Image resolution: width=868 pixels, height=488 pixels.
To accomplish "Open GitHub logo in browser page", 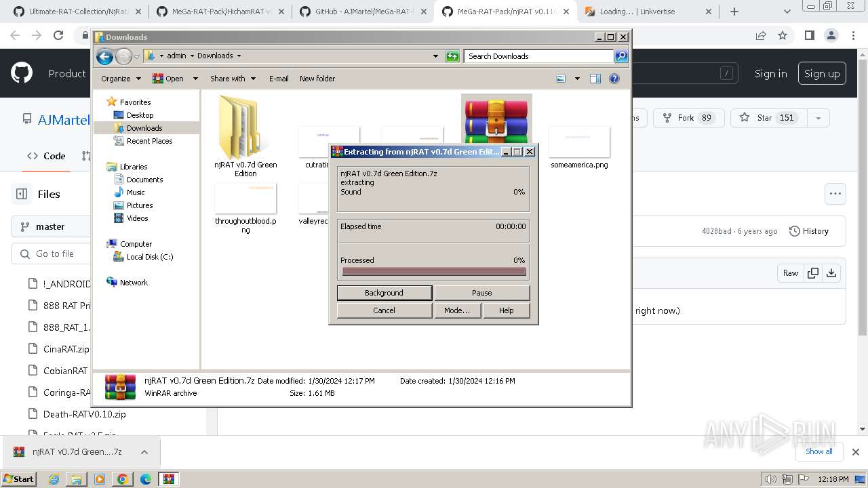I will click(22, 74).
